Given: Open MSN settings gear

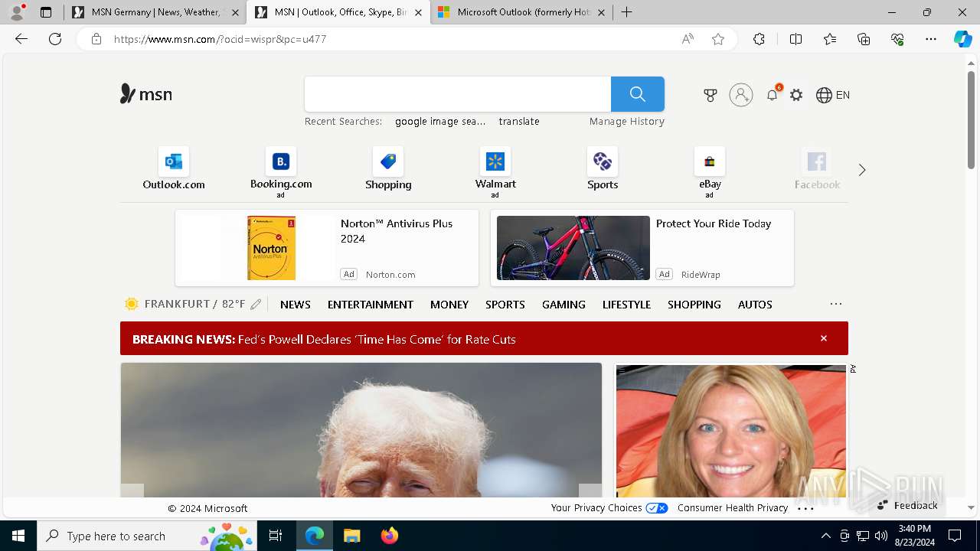Looking at the screenshot, I should coord(796,95).
